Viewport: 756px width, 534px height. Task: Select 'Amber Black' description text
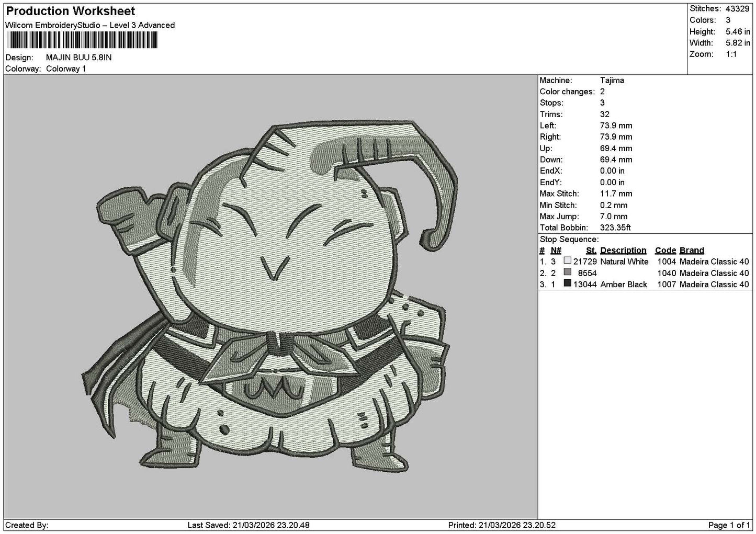(x=624, y=285)
